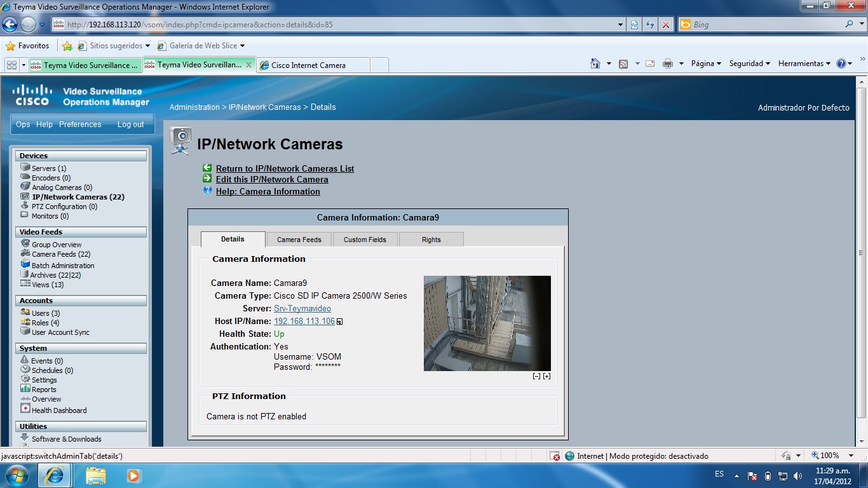Open Help: Camera Information link
The height and width of the screenshot is (488, 868).
pyautogui.click(x=268, y=191)
